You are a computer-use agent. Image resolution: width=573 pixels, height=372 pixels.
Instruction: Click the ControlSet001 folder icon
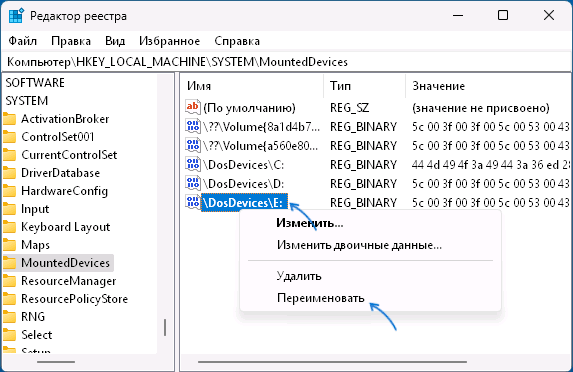(x=10, y=137)
